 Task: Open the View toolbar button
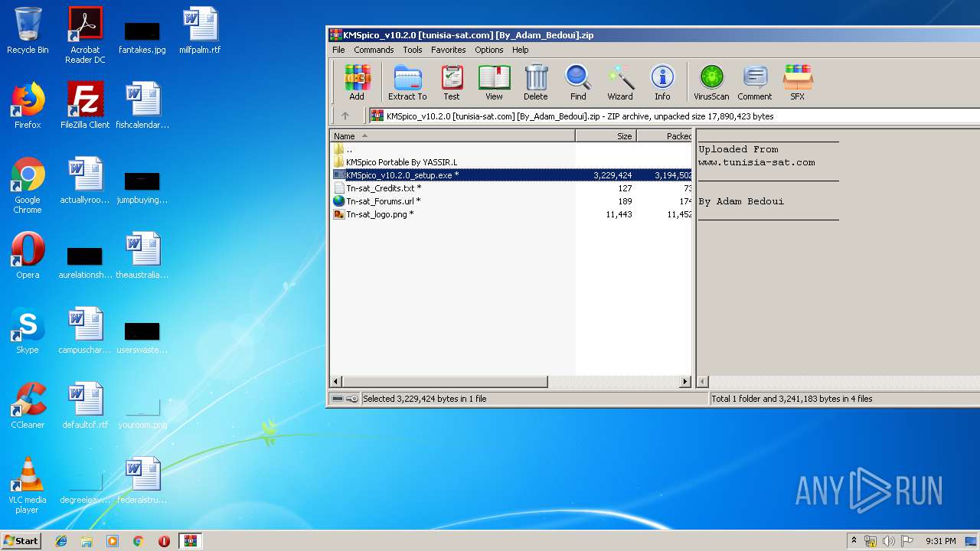pos(494,83)
